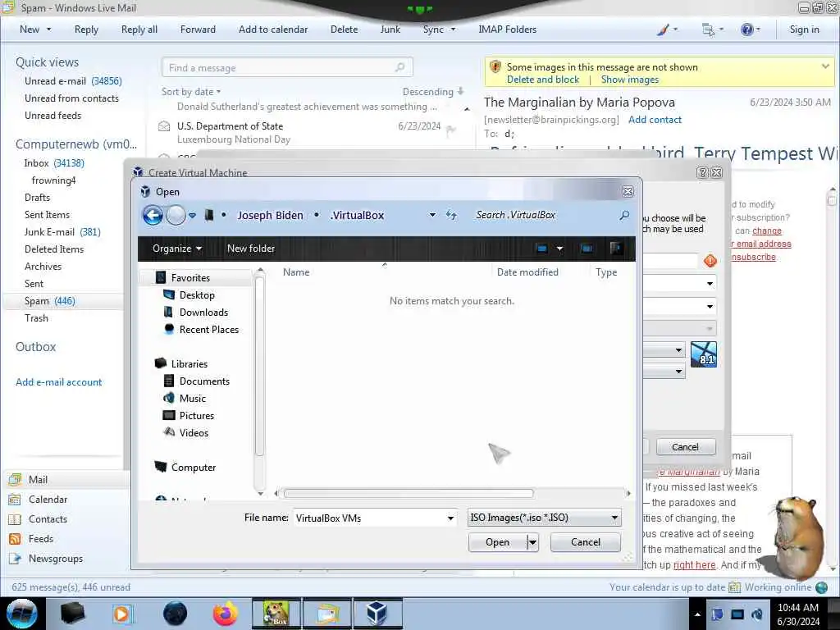Click Junk in the mail toolbar
This screenshot has width=840, height=630.
[390, 30]
